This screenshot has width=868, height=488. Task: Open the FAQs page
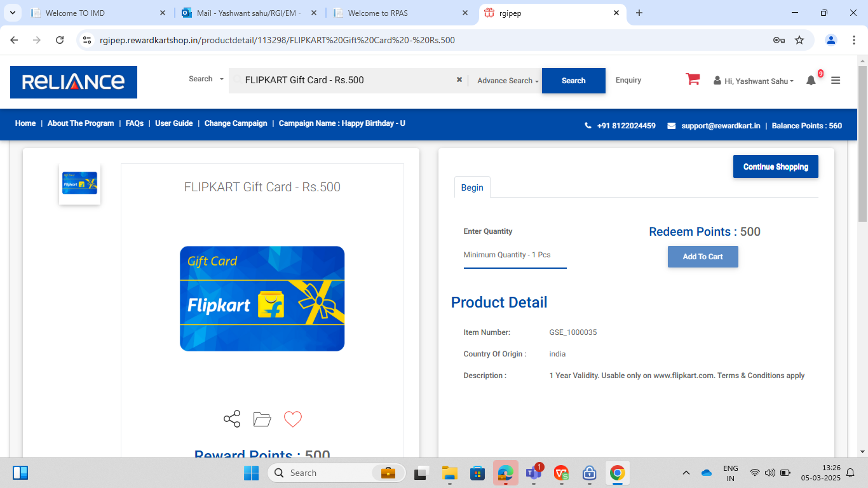click(x=135, y=123)
